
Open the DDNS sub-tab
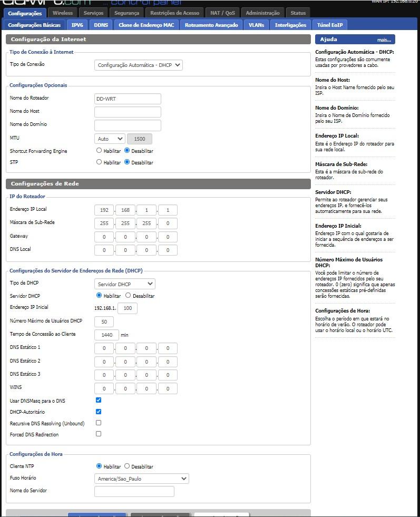pos(101,25)
